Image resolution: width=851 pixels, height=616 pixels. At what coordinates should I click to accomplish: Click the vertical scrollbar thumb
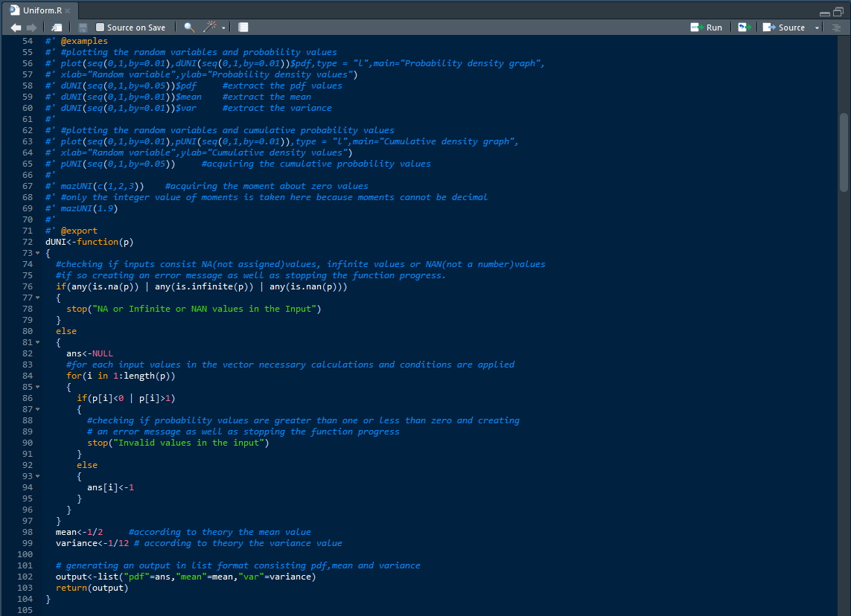tap(844, 153)
